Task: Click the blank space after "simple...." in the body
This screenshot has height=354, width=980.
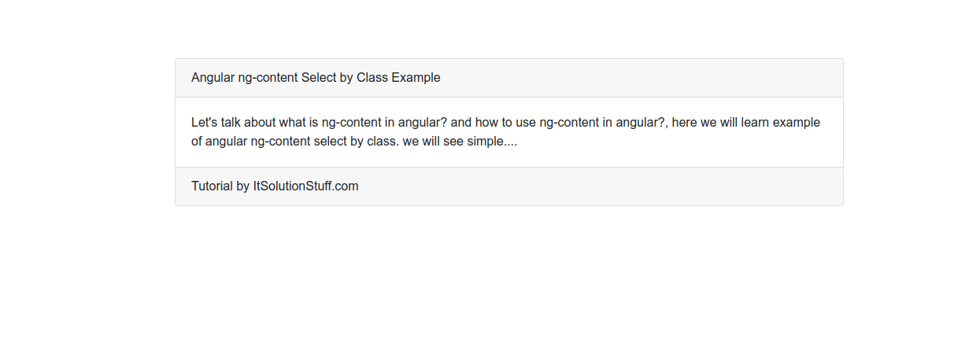Action: (669, 142)
